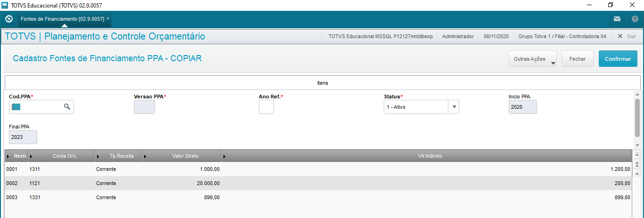Image resolution: width=644 pixels, height=218 pixels.
Task: Click the Cod.PPA input field
Action: coord(41,107)
